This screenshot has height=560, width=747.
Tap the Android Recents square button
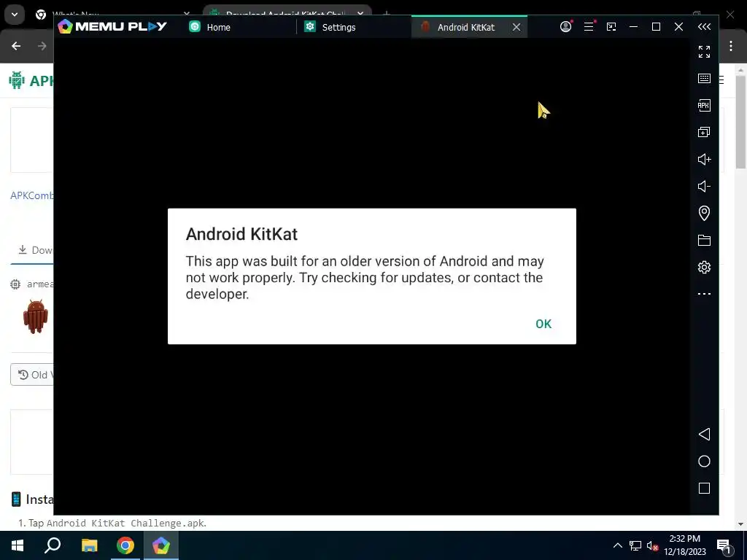coord(704,488)
